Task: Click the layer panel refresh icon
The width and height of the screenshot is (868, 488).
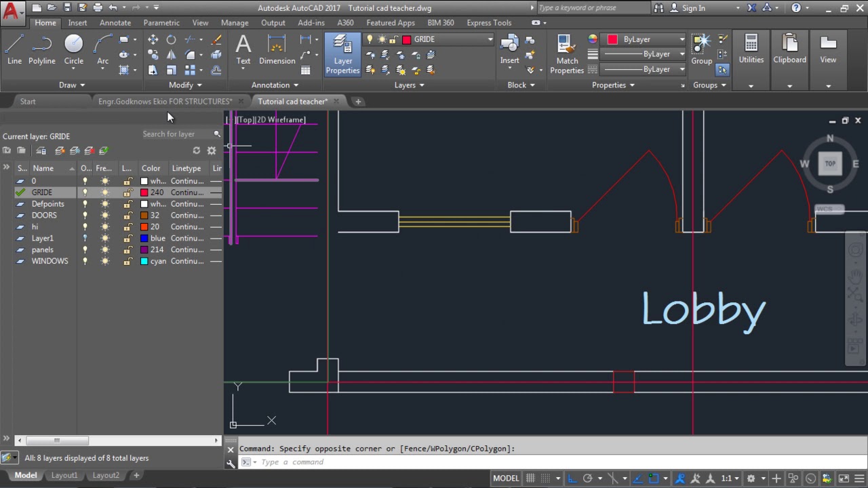Action: [x=197, y=150]
